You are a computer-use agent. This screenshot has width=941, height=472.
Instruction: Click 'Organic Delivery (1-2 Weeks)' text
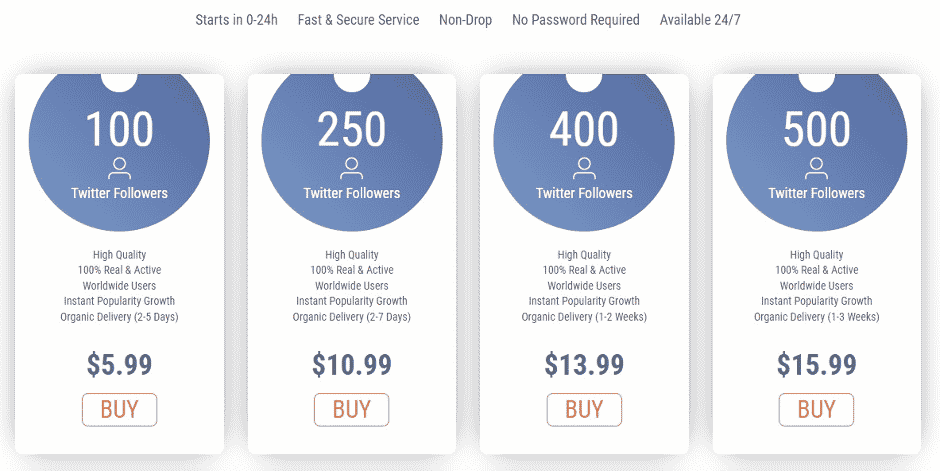(x=584, y=317)
